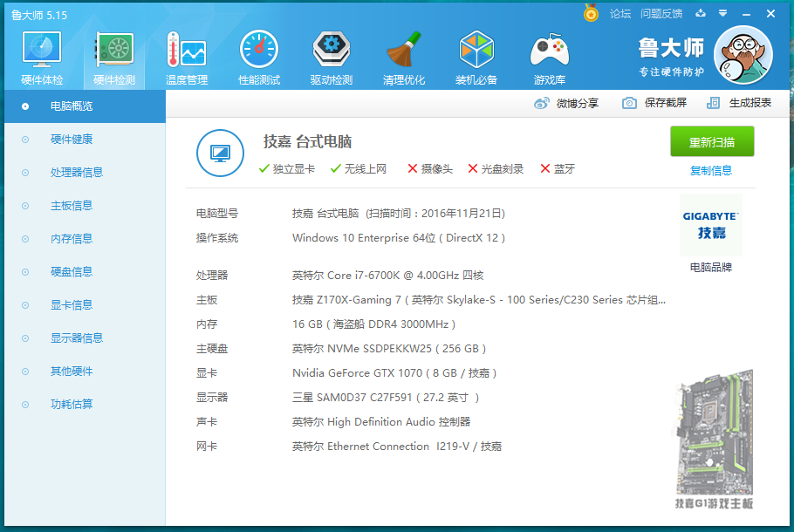Viewport: 794px width, 532px height.
Task: Click the report icon beside 生成报表
Action: click(713, 103)
